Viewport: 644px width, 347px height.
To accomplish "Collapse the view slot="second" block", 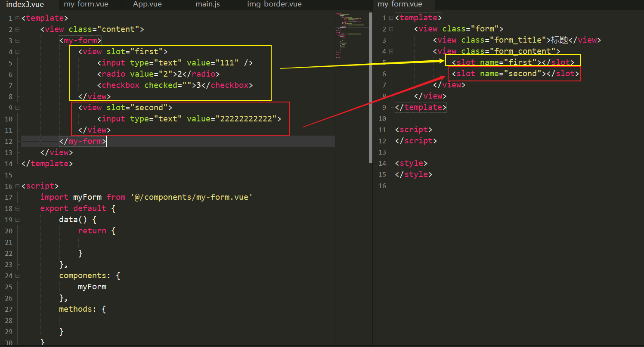I will 17,108.
